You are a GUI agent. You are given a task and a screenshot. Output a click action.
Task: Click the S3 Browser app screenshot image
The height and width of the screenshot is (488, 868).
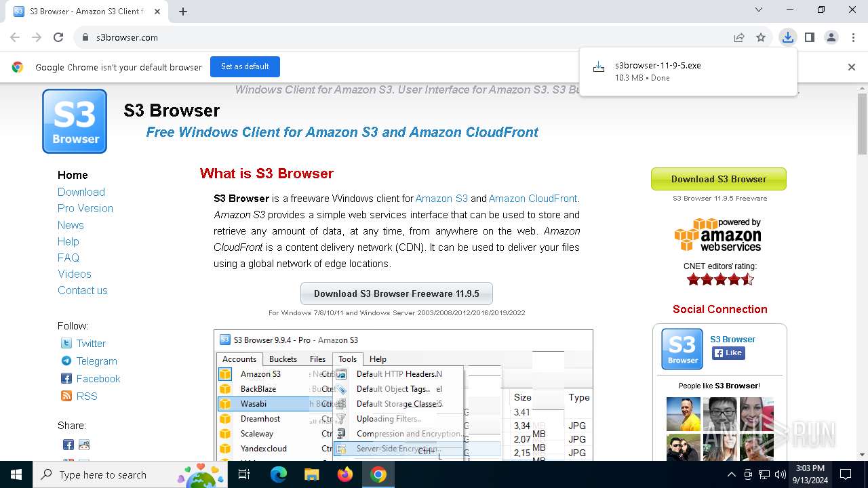coord(403,396)
